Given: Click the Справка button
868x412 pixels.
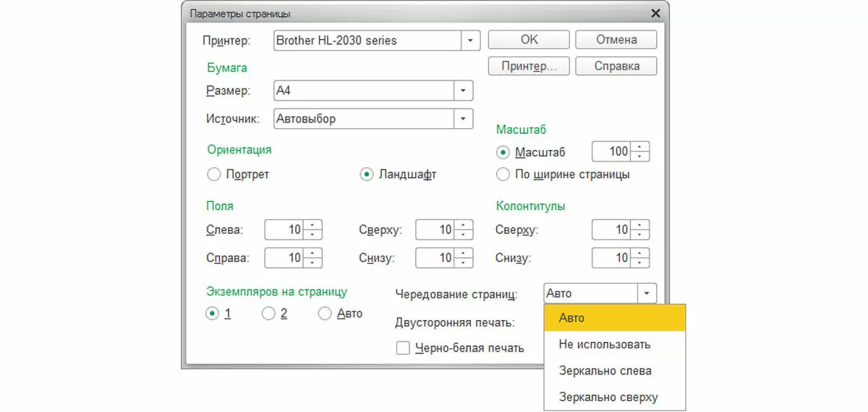Looking at the screenshot, I should (x=616, y=66).
